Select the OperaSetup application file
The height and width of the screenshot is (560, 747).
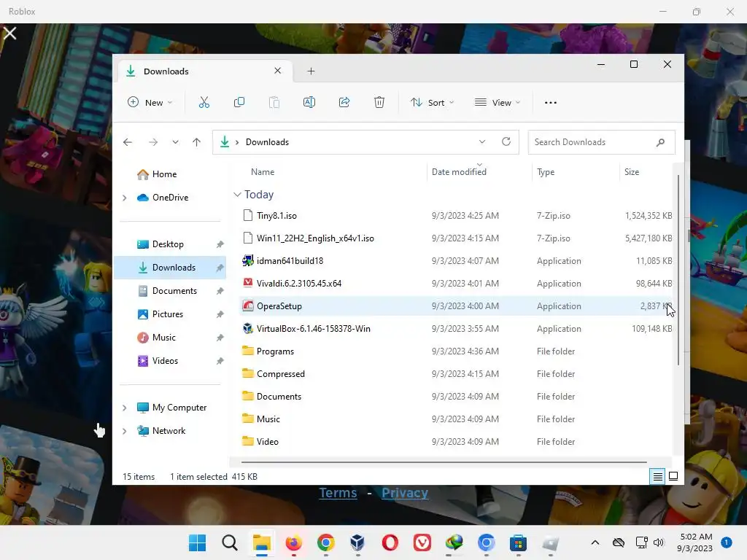(456, 306)
